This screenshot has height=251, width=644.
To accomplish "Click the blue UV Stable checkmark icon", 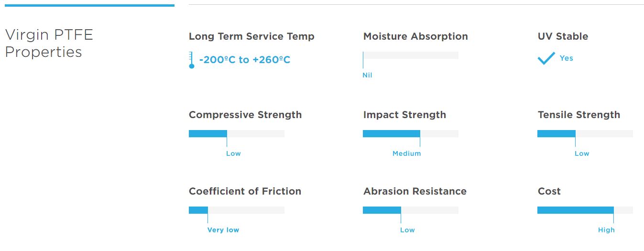I will click(546, 59).
